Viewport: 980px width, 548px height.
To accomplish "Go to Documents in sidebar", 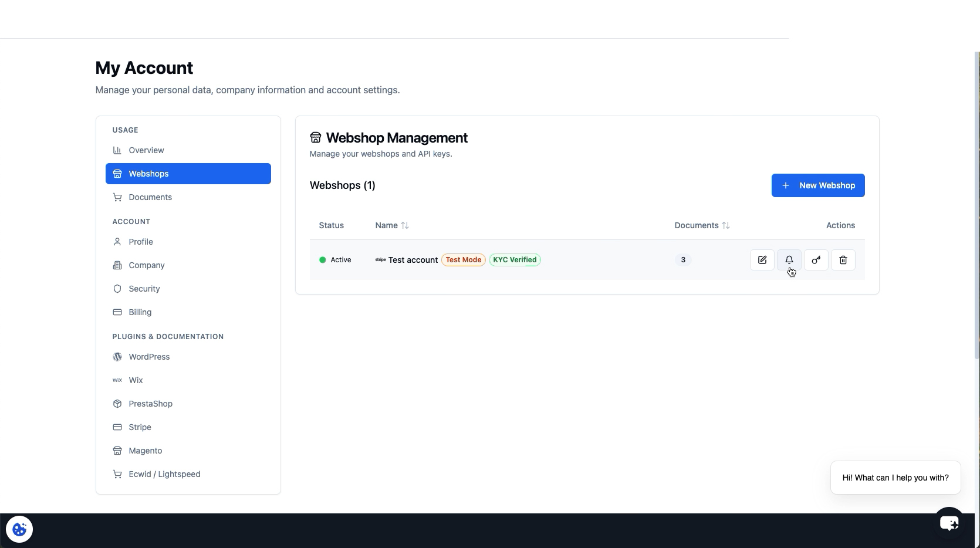I will (188, 197).
